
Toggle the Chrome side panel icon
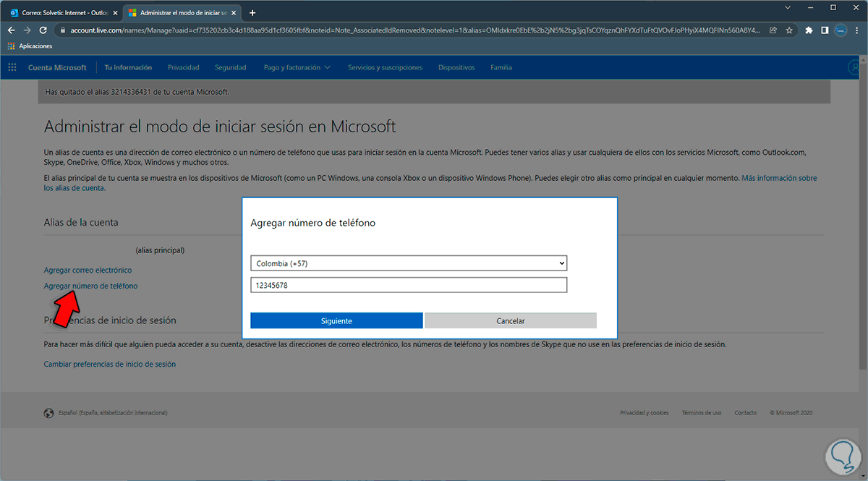[824, 30]
